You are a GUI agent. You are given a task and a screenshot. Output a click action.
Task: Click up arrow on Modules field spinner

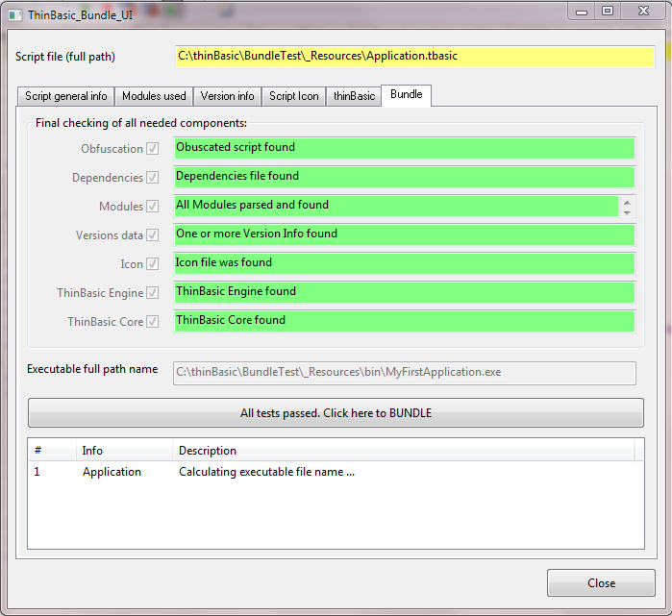click(628, 201)
